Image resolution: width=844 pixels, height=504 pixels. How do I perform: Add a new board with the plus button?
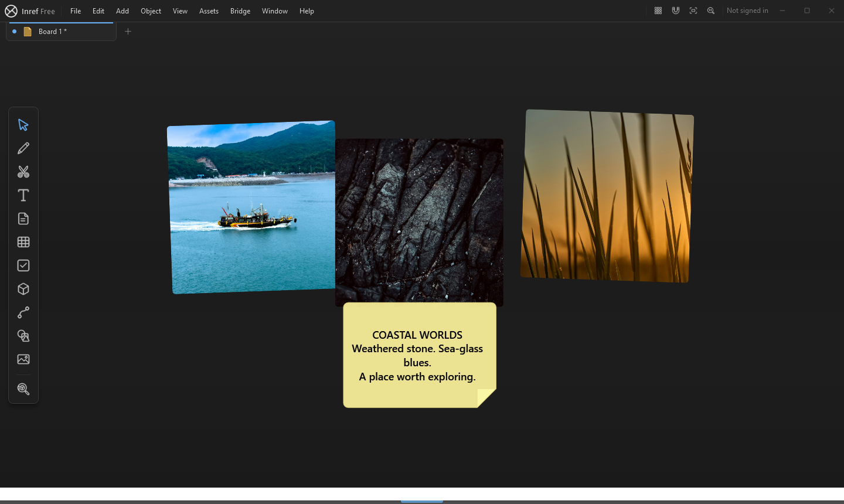click(x=128, y=32)
